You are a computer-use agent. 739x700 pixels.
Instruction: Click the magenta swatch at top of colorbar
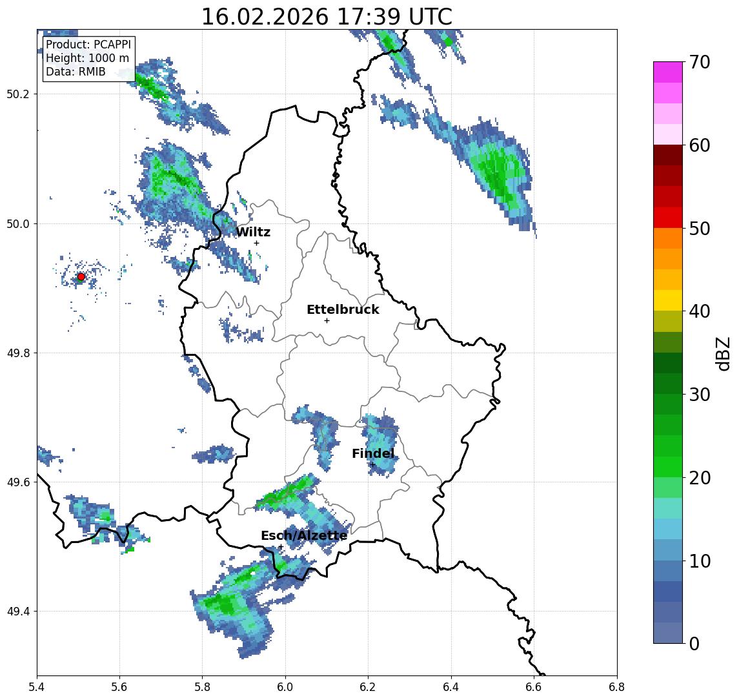[x=668, y=72]
